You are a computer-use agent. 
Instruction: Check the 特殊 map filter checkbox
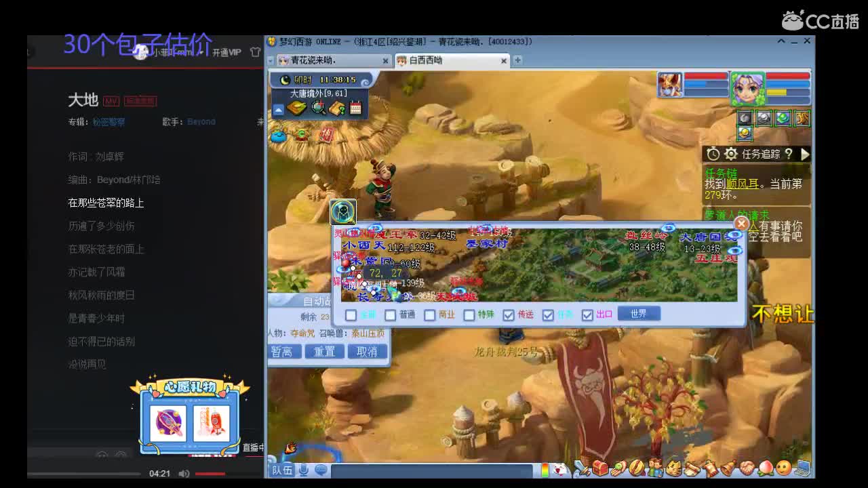[469, 315]
